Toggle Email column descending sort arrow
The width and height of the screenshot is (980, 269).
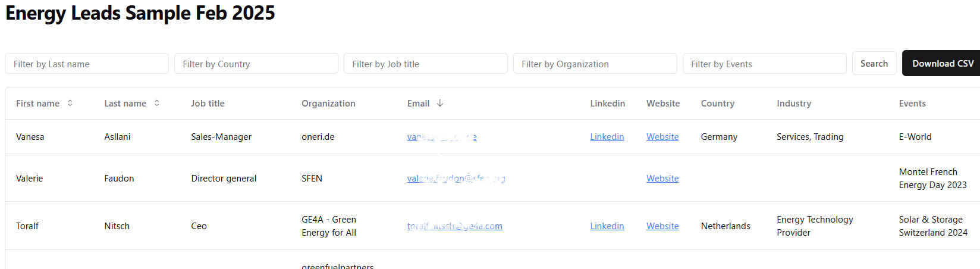[440, 103]
